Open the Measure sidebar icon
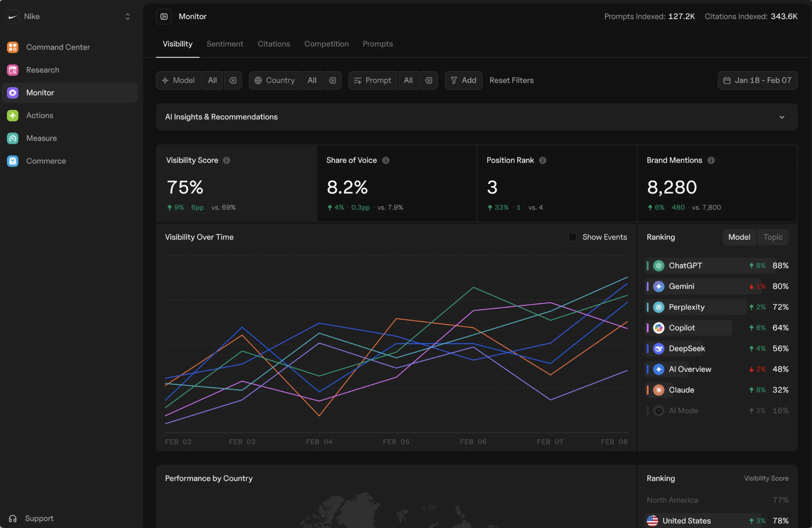 coord(13,138)
